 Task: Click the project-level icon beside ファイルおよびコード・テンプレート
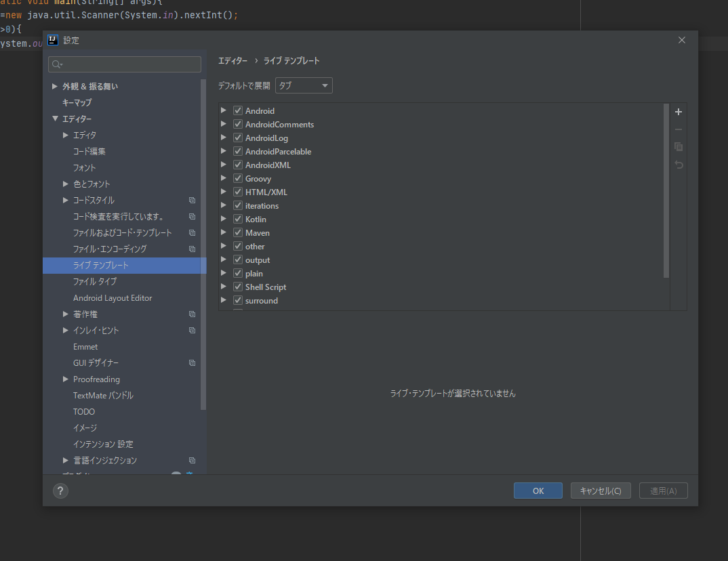click(x=192, y=233)
